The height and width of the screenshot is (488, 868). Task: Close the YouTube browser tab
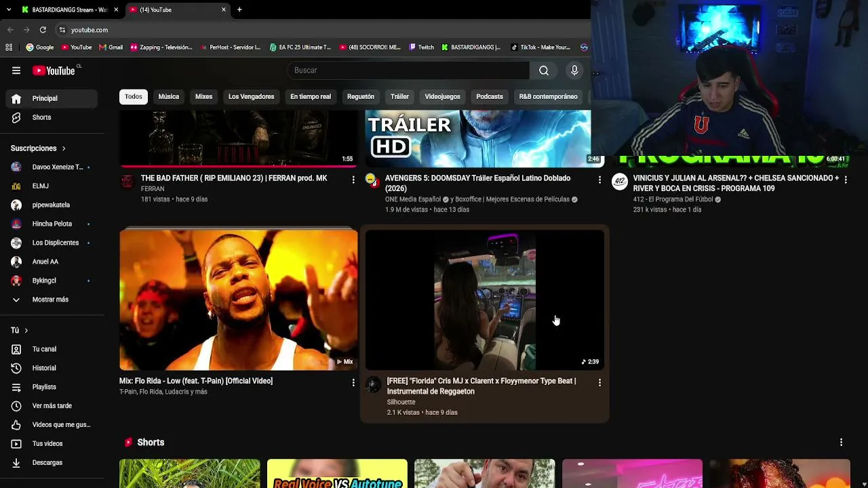point(224,9)
